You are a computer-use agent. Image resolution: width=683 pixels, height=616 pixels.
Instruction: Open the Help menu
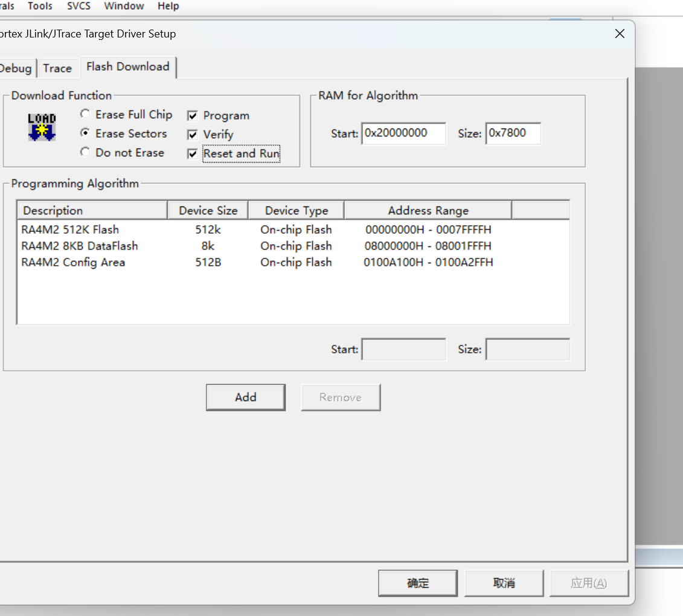[168, 6]
